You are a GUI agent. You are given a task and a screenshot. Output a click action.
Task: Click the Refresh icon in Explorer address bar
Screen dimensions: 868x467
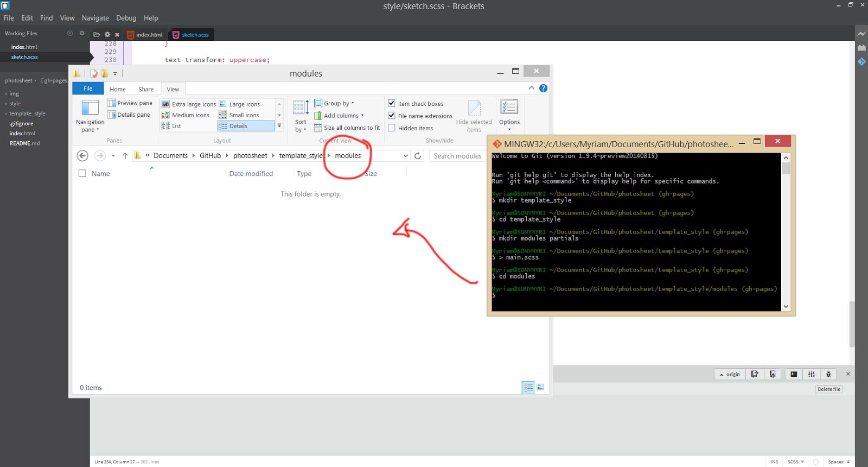[x=418, y=156]
